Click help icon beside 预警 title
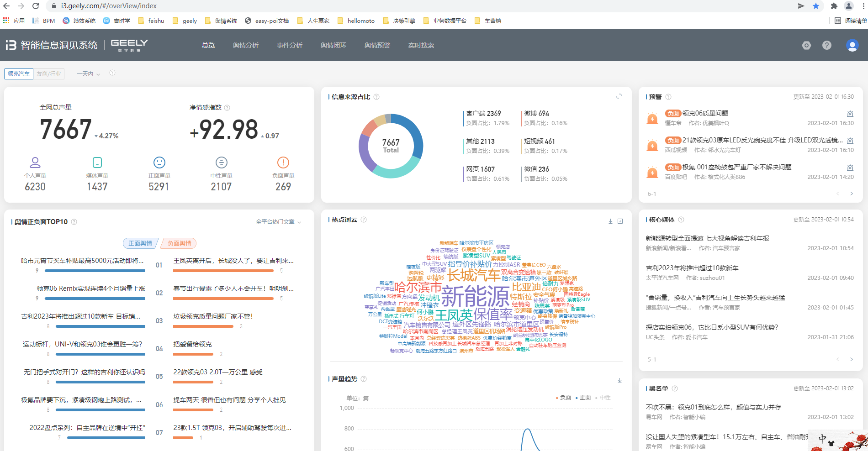 pos(668,97)
